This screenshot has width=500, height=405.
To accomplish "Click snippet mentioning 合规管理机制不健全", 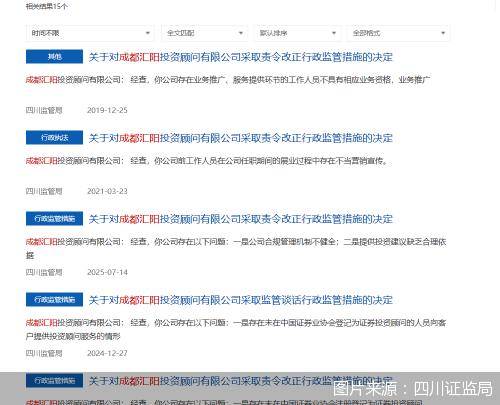I will (236, 248).
